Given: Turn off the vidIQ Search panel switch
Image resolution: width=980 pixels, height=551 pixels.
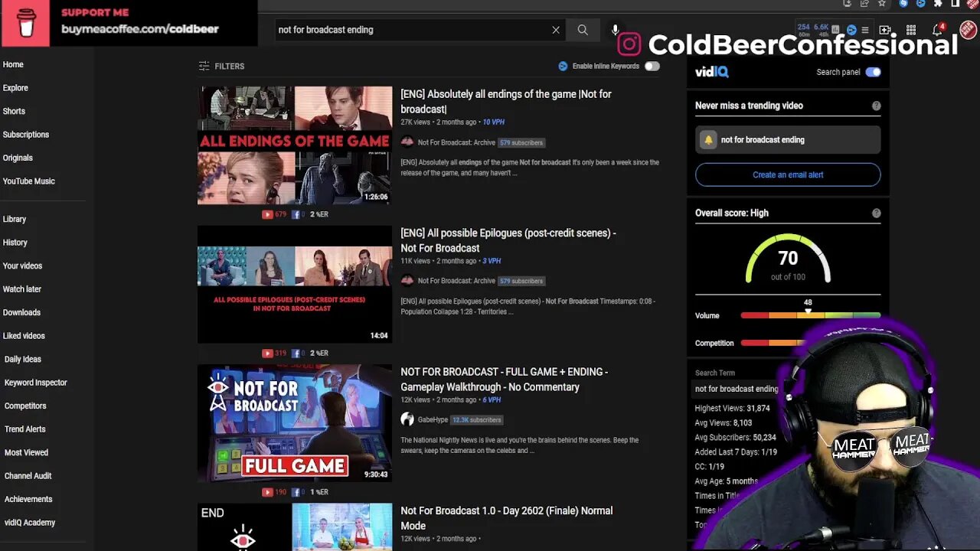Looking at the screenshot, I should 873,72.
